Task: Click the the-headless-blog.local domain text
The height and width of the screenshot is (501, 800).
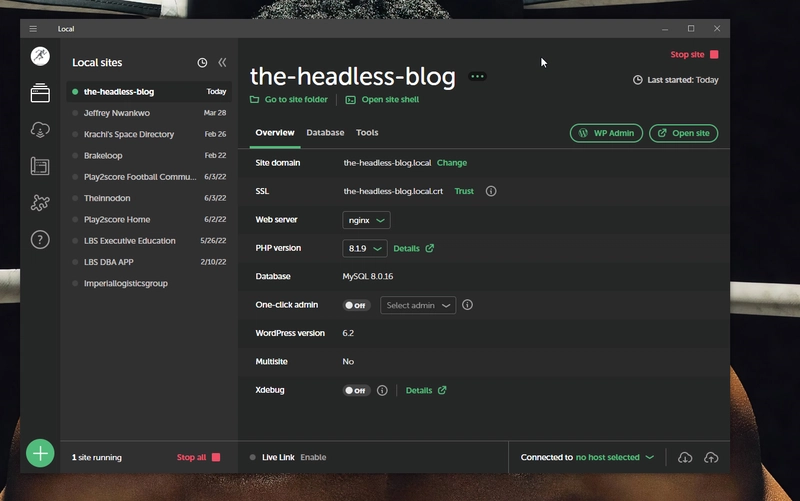Action: point(387,163)
